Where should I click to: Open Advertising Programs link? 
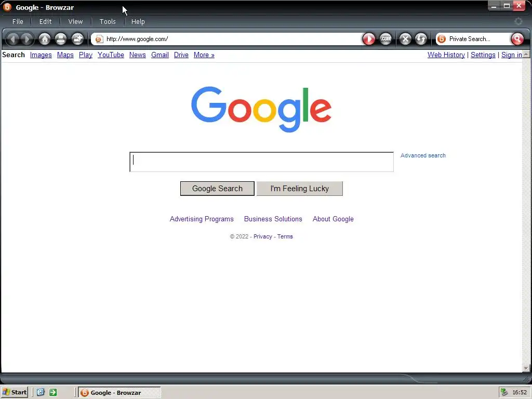tap(202, 219)
